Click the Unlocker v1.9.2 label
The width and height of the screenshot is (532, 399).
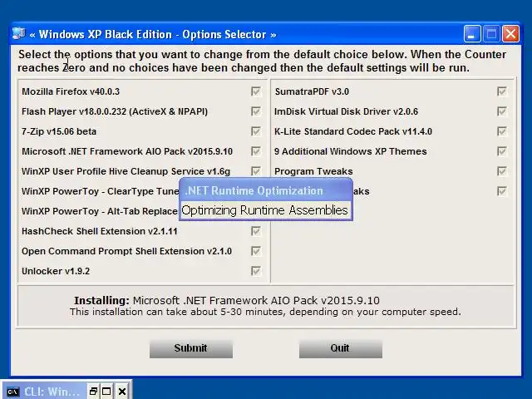pos(56,272)
